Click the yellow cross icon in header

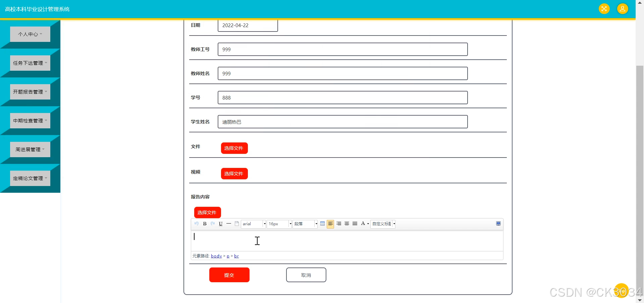(604, 9)
